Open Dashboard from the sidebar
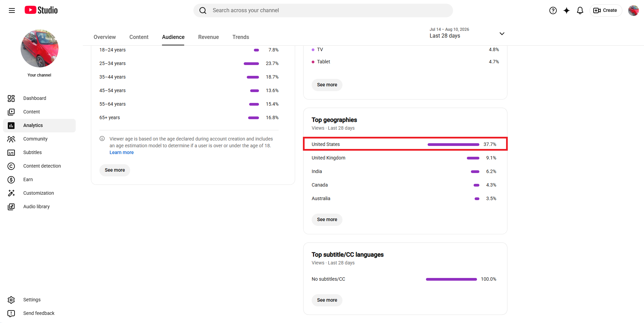The height and width of the screenshot is (323, 644). (x=39, y=98)
